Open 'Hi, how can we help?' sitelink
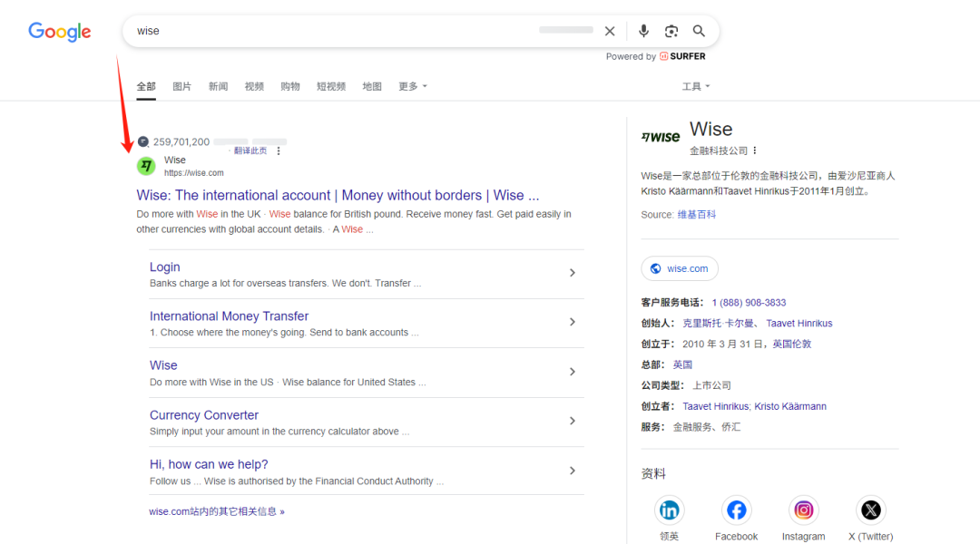The height and width of the screenshot is (544, 980). point(209,464)
